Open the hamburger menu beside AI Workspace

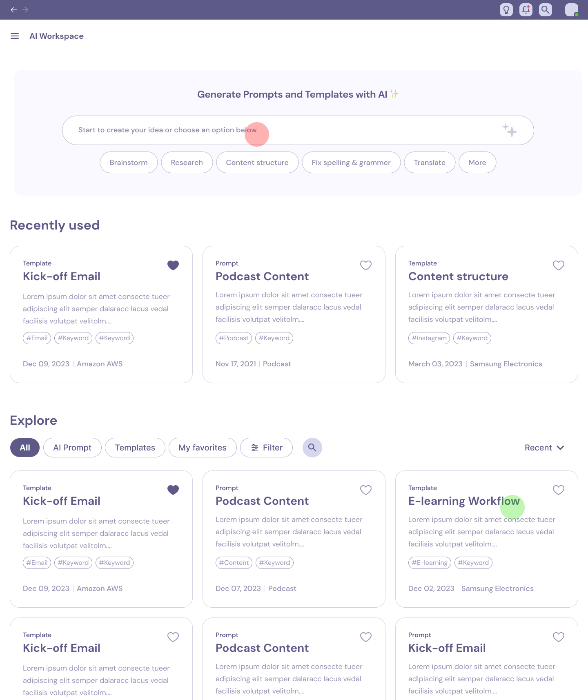[x=15, y=36]
